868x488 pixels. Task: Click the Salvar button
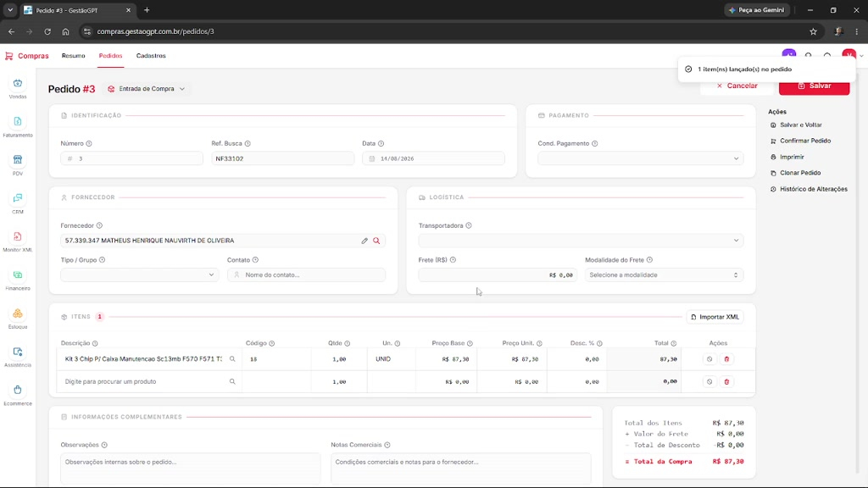(x=814, y=86)
